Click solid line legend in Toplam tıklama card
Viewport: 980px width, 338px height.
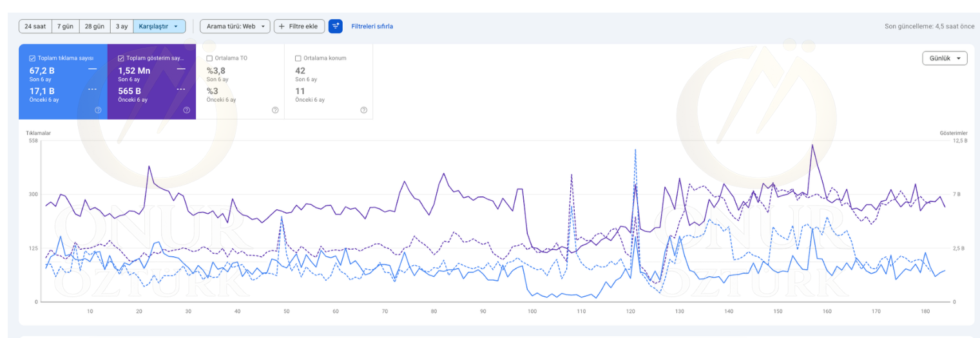coord(92,69)
